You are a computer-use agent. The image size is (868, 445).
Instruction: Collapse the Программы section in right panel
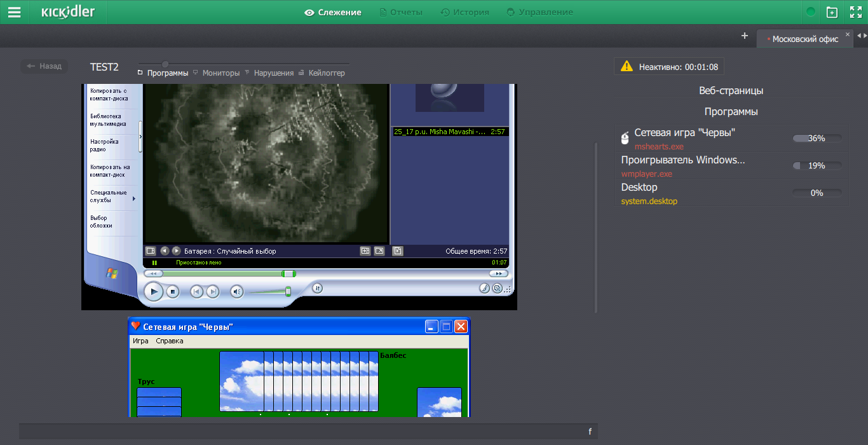731,111
